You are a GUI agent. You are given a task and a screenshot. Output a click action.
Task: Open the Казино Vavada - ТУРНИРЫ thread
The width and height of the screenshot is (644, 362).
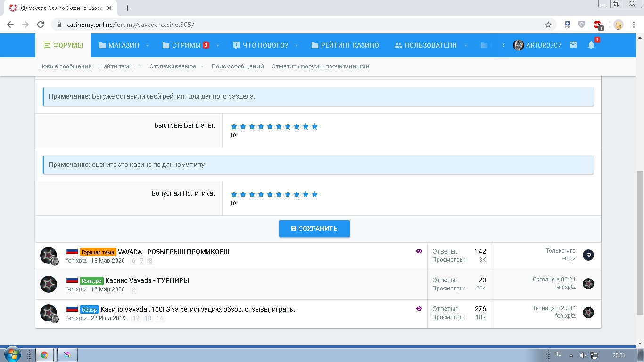(x=147, y=280)
